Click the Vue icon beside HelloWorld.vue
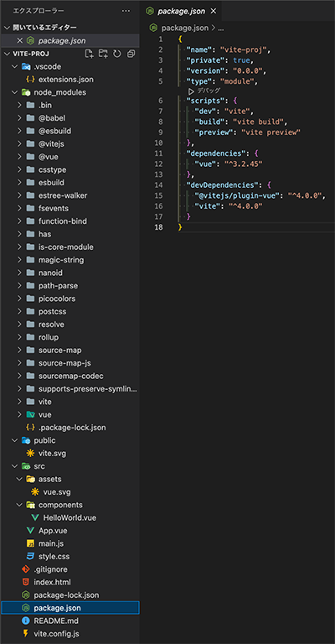The width and height of the screenshot is (335, 644). [35, 517]
